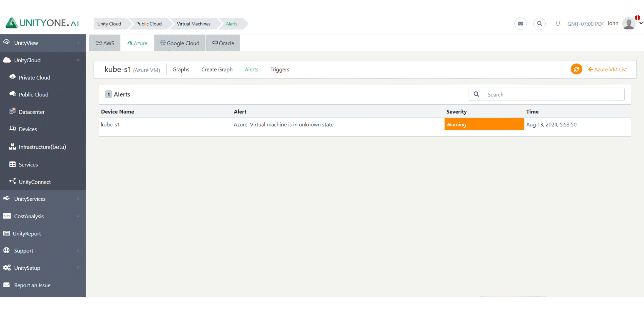Click the UnityReport icon
The image size is (644, 310).
tap(7, 233)
